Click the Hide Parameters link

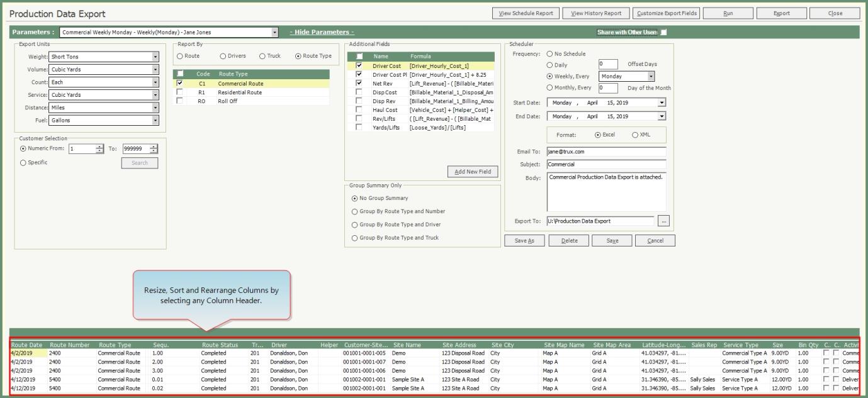point(322,32)
